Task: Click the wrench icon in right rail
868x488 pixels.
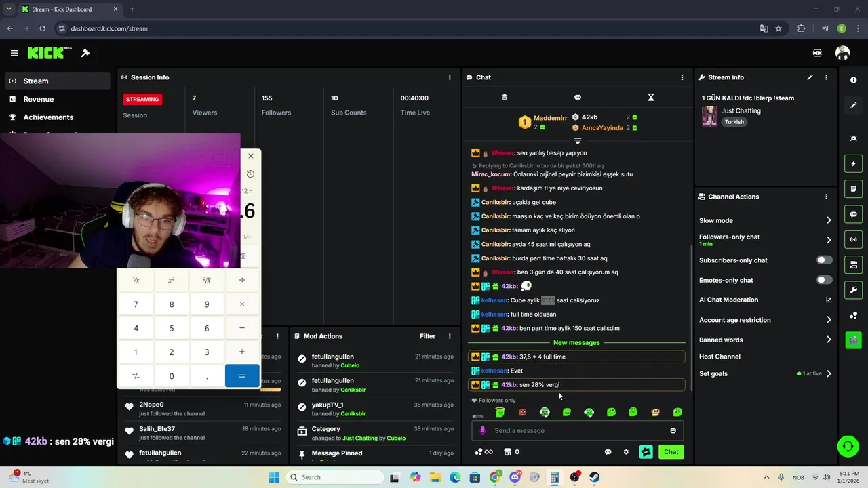Action: [853, 290]
